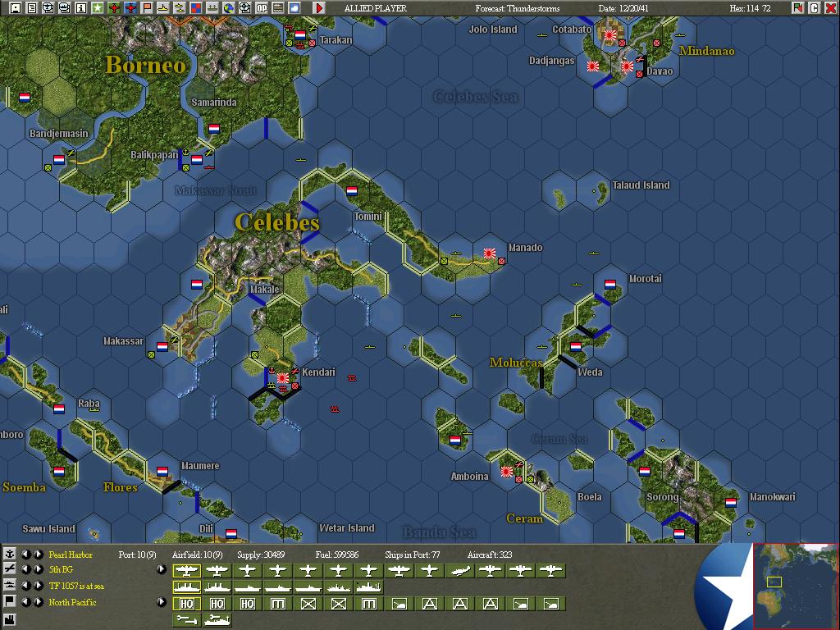Click the crosshair target toolbar icon

[x=245, y=8]
